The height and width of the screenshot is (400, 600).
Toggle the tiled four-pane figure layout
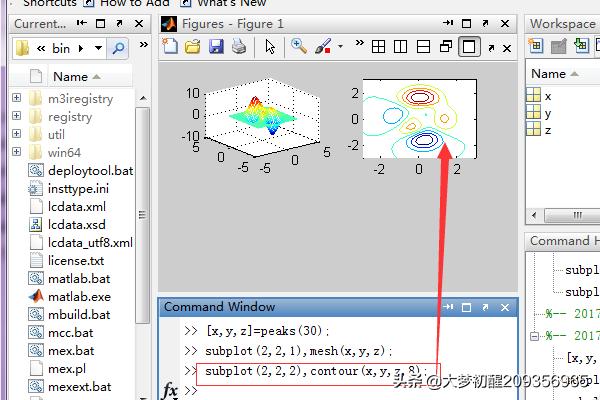click(x=379, y=46)
